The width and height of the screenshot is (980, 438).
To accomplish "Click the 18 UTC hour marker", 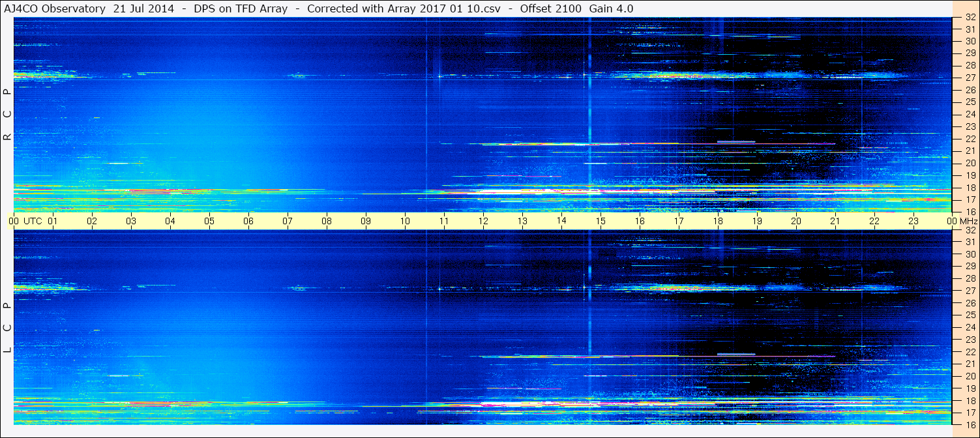I will [718, 221].
